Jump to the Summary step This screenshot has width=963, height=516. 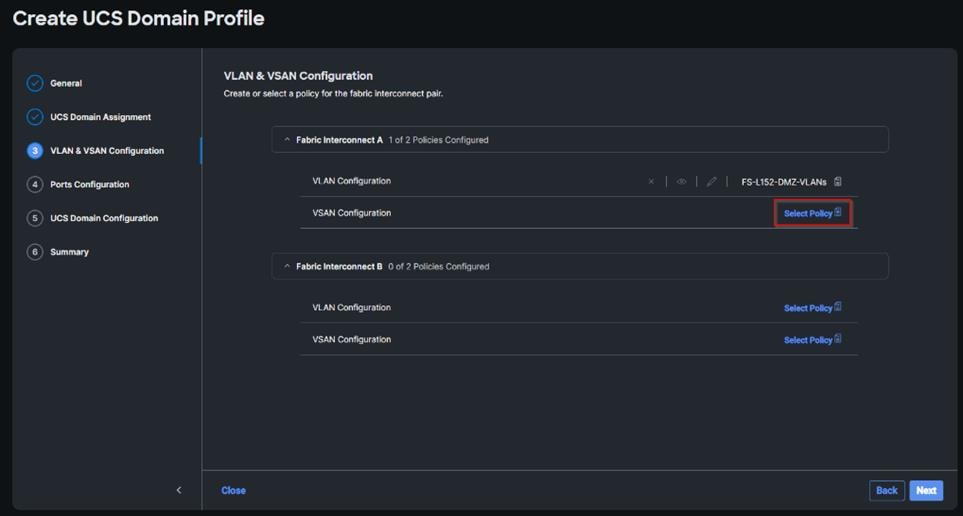(69, 252)
